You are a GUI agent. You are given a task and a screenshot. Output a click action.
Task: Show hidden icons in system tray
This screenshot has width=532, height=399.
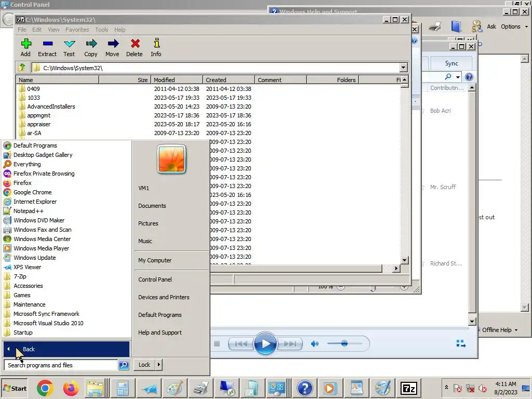coord(446,388)
